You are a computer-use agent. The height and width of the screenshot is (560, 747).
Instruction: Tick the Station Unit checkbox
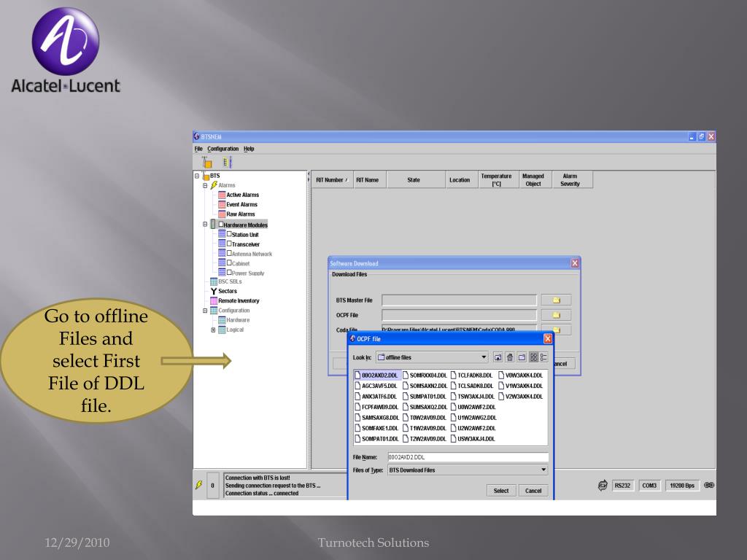[x=229, y=234]
